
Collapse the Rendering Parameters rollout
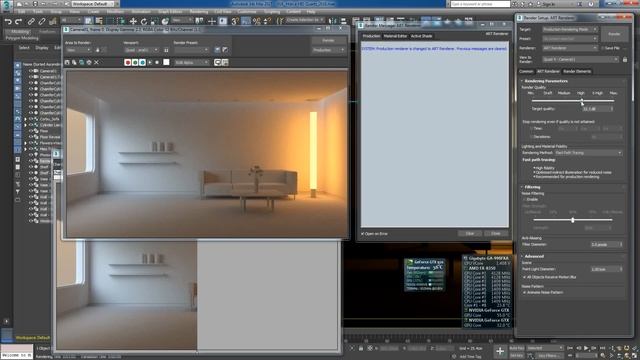(546, 81)
